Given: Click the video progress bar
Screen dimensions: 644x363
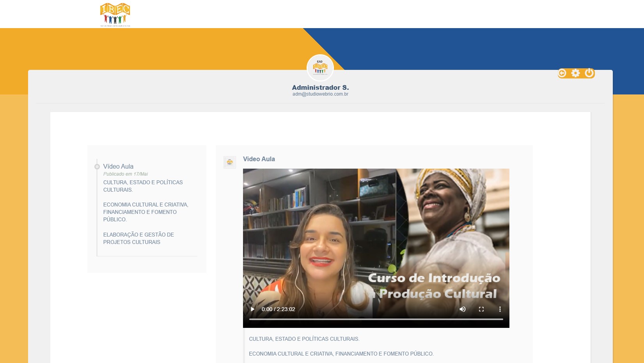Looking at the screenshot, I should click(x=376, y=319).
